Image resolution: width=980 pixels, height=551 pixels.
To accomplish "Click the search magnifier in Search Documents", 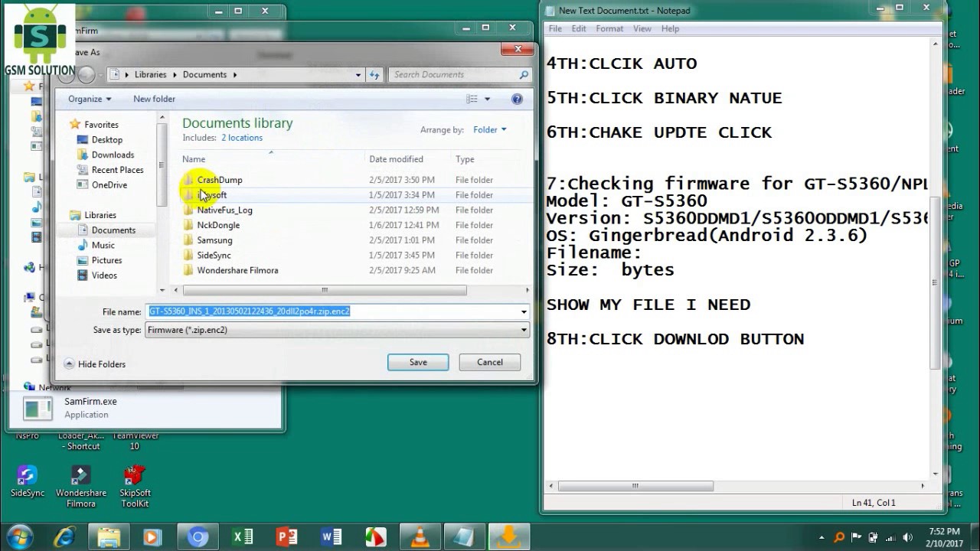I will click(x=524, y=74).
